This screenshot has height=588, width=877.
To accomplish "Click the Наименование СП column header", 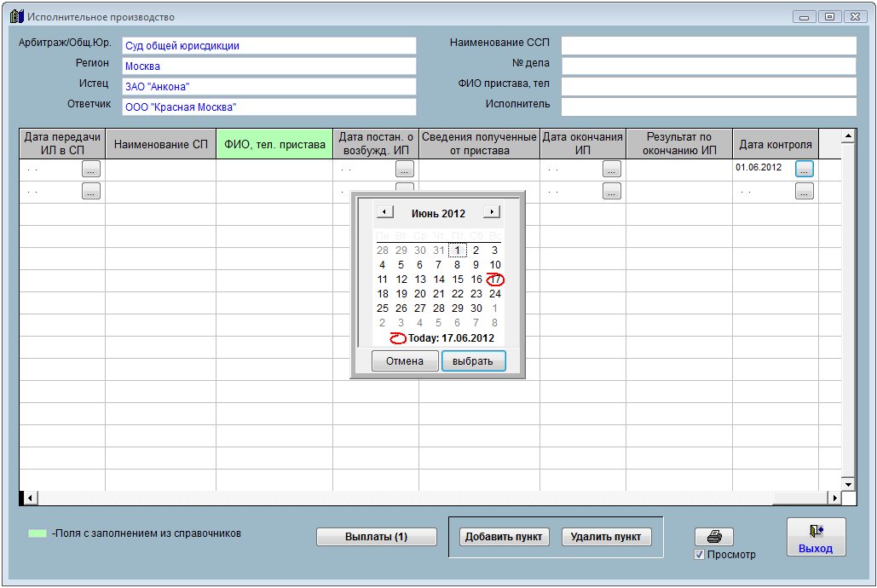I will click(160, 144).
